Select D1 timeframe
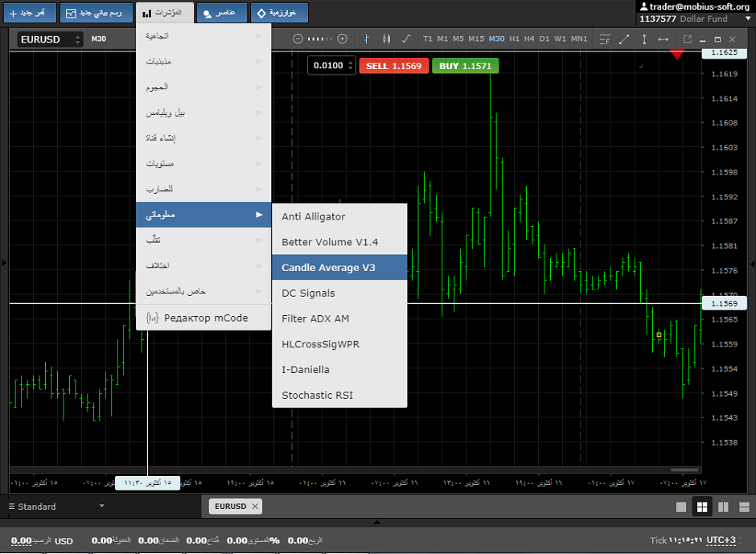Screen dimensions: 756x554 (544, 39)
